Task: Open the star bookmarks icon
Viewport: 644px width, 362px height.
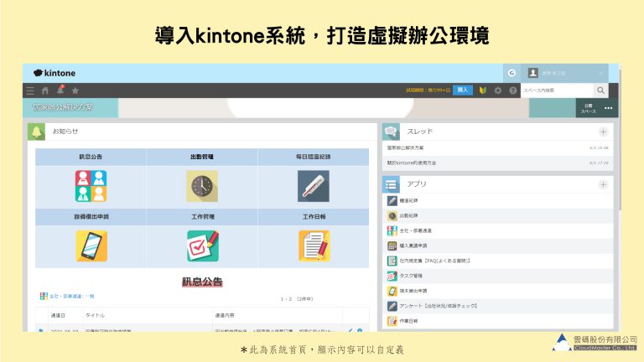Action: [x=75, y=90]
